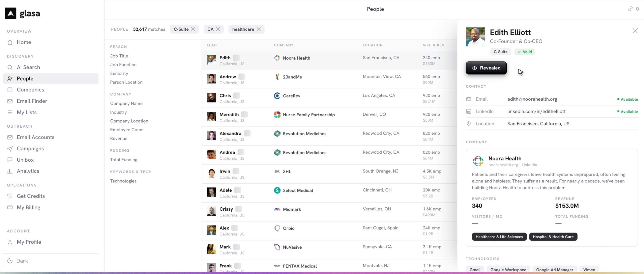Image resolution: width=644 pixels, height=274 pixels.
Task: Open Email Finder page
Action: [x=50, y=101]
